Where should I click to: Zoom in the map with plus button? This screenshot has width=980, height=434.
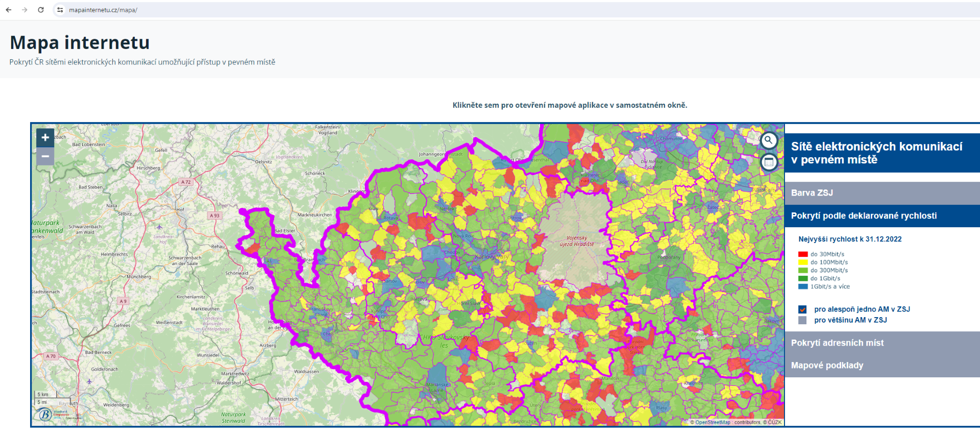click(45, 137)
